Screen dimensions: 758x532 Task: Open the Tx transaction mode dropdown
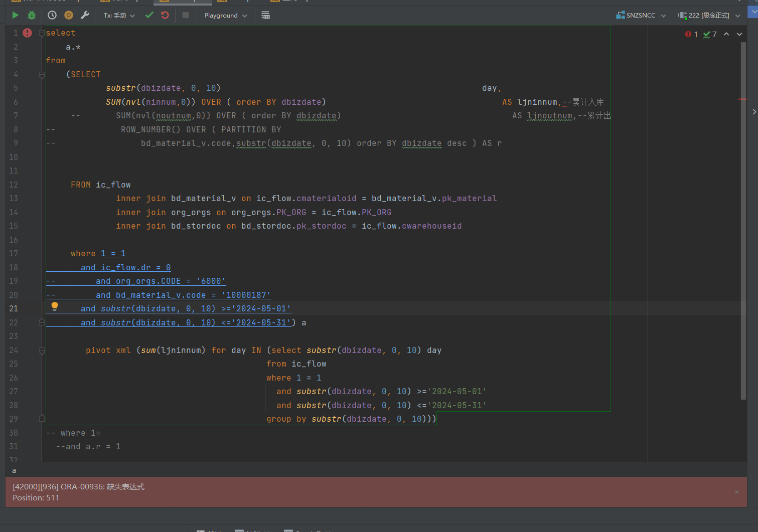click(x=119, y=16)
